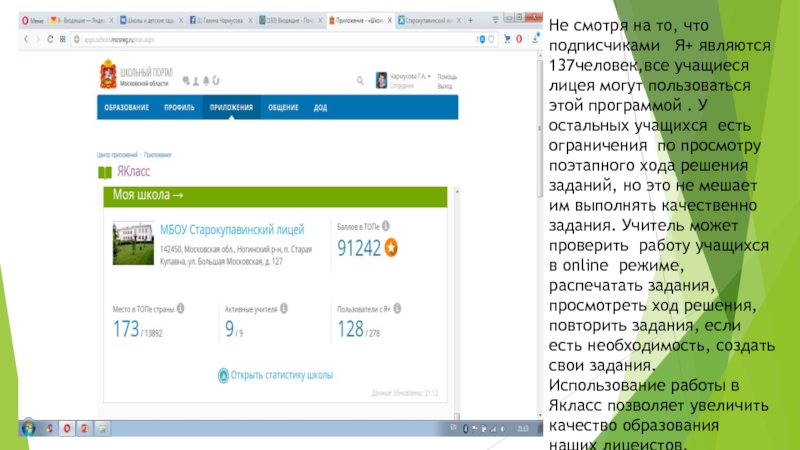Click the PowerPoint icon in the taskbar
This screenshot has height=450, width=800.
click(x=85, y=429)
